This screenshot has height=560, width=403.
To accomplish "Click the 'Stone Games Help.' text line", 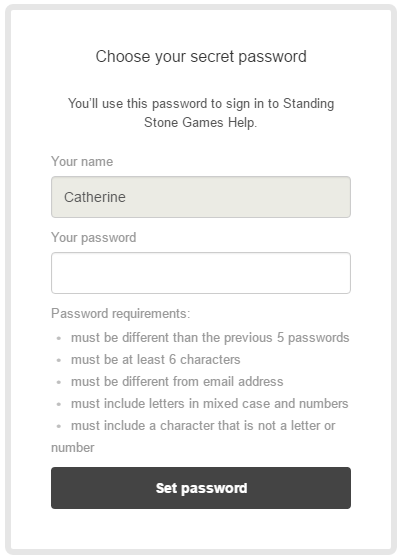I will [200, 122].
